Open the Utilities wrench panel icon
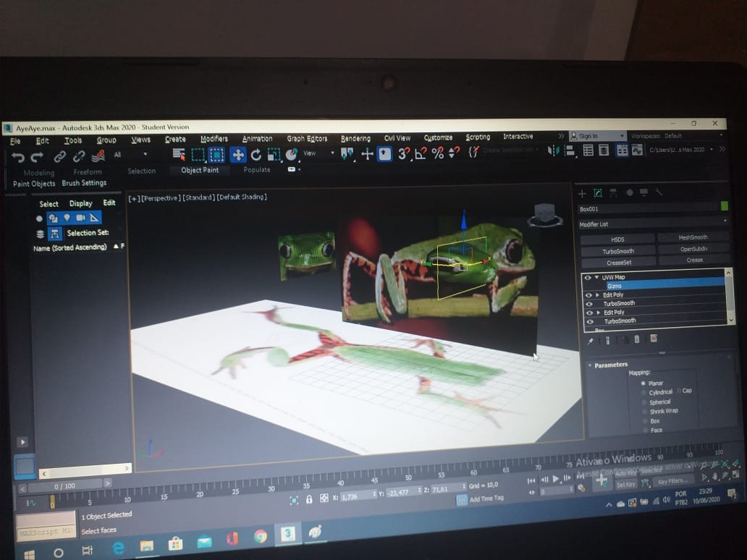747x560 pixels. pyautogui.click(x=659, y=192)
